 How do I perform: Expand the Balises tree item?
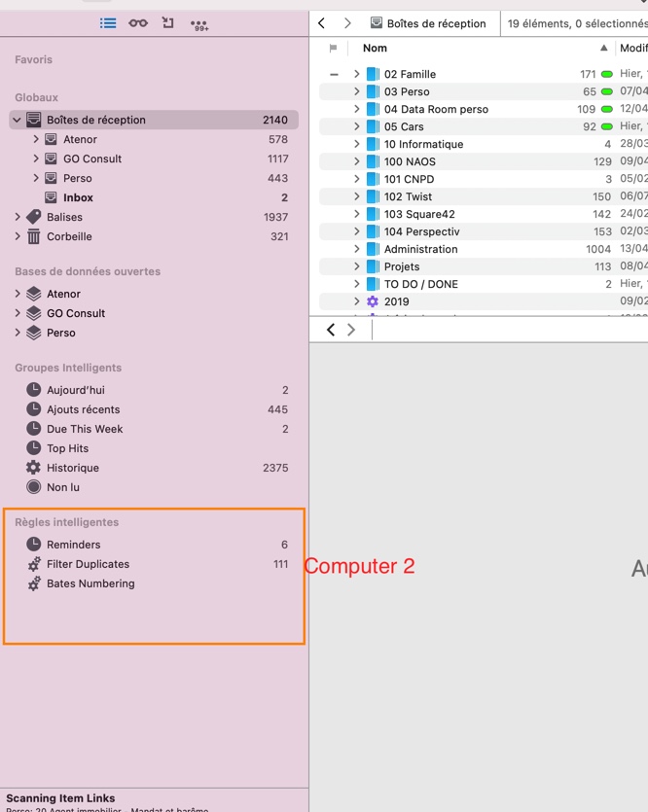pos(18,217)
